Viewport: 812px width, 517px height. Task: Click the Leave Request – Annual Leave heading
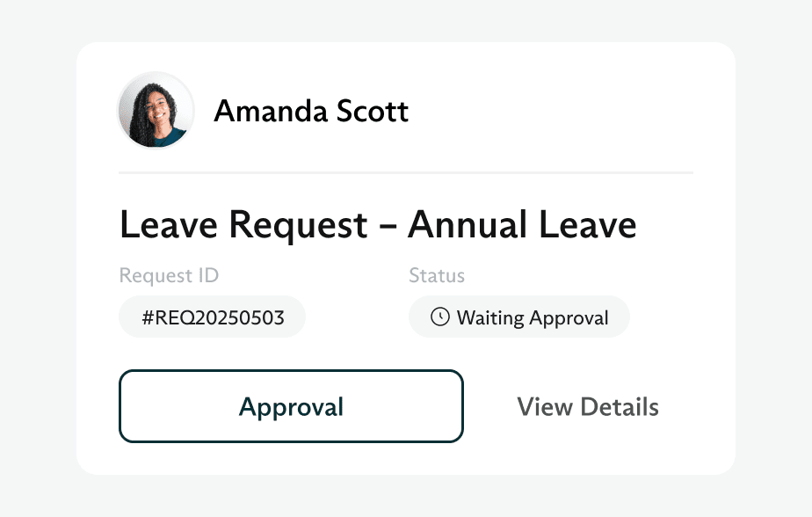[x=378, y=226]
